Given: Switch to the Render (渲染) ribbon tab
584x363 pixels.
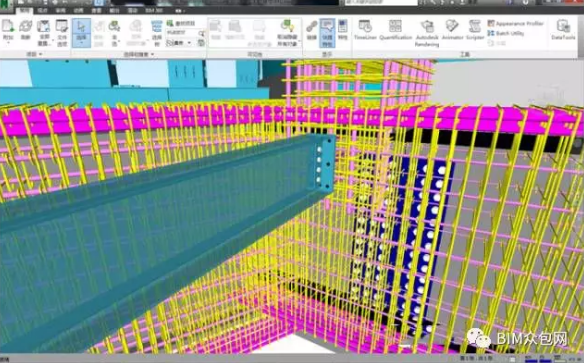Looking at the screenshot, I should click(x=132, y=10).
